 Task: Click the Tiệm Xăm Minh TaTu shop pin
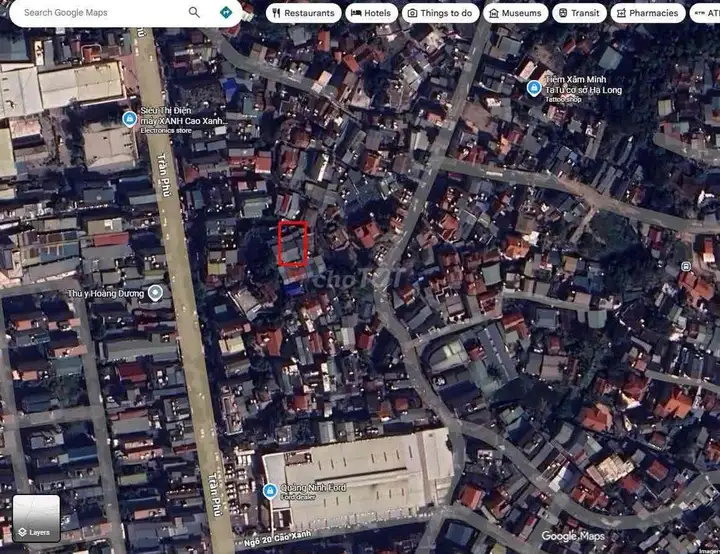coord(534,88)
